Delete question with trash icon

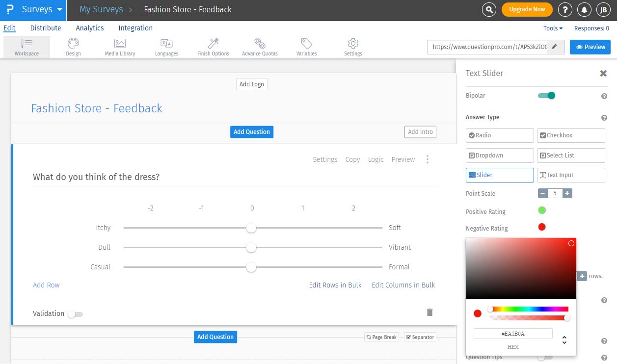pyautogui.click(x=429, y=312)
